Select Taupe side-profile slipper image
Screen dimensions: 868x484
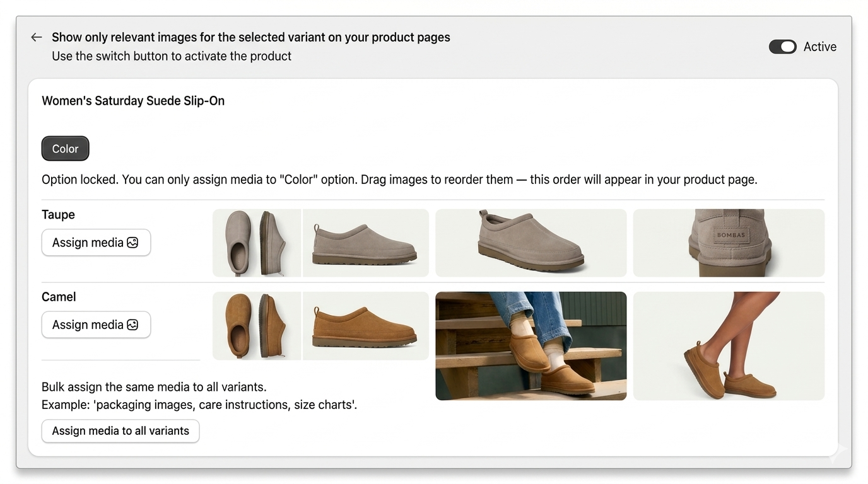[x=366, y=243]
